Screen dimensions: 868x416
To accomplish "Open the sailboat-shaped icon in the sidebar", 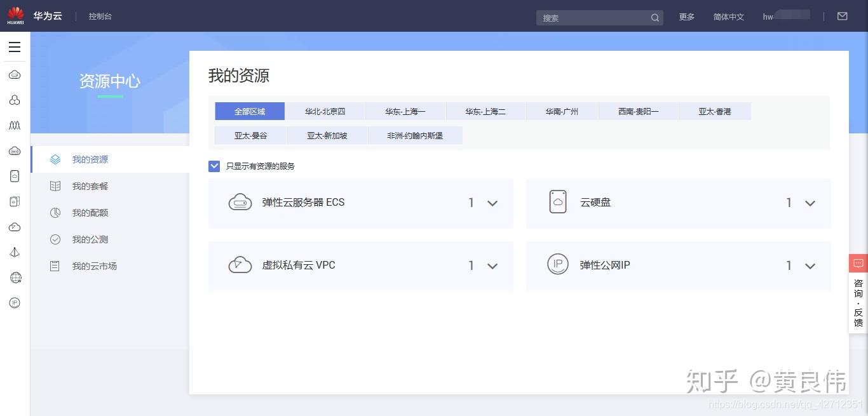I will pyautogui.click(x=15, y=252).
